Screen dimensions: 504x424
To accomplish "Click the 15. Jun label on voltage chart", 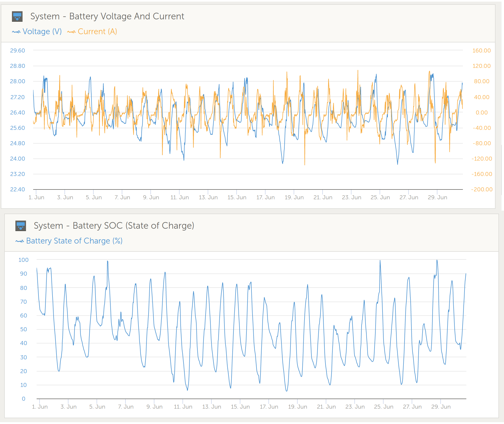I will [x=237, y=197].
